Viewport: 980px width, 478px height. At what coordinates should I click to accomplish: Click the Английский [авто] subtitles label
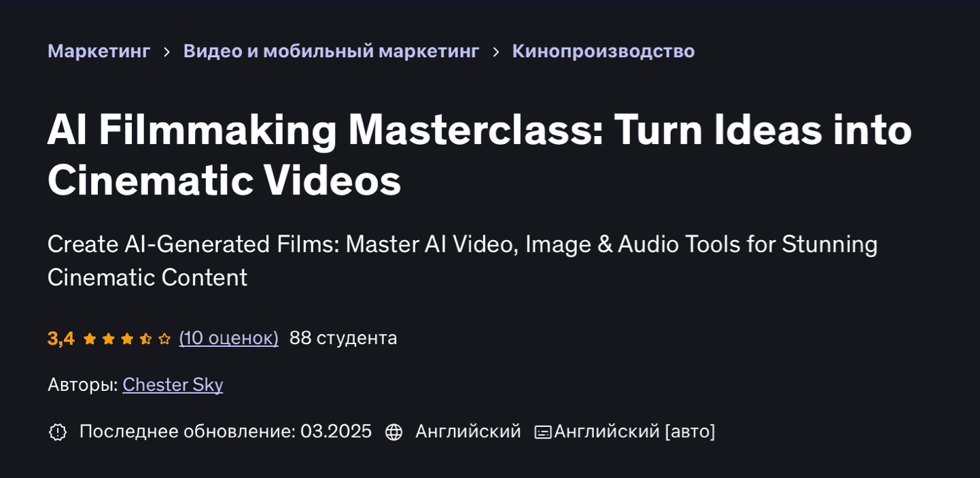[634, 431]
